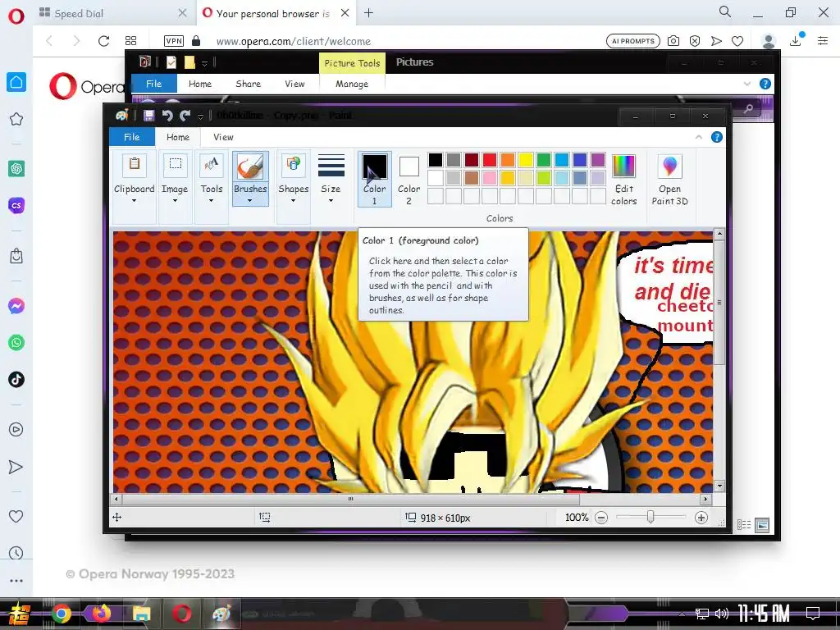Image resolution: width=840 pixels, height=630 pixels.
Task: Switch to Paint View tab
Action: click(223, 137)
